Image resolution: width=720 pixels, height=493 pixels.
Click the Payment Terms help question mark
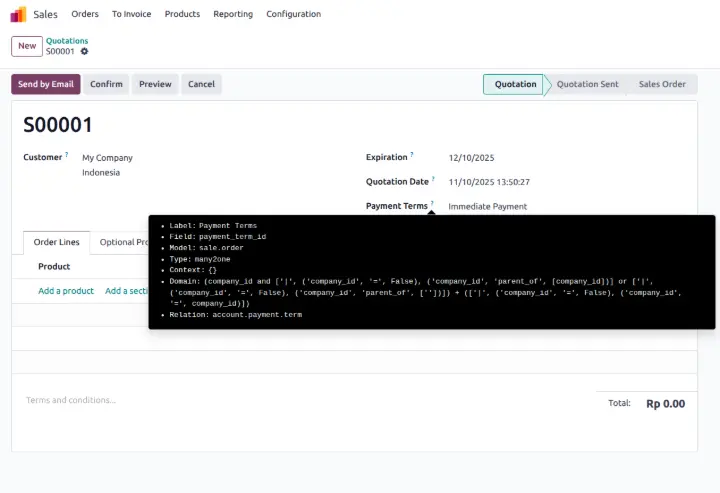432,204
